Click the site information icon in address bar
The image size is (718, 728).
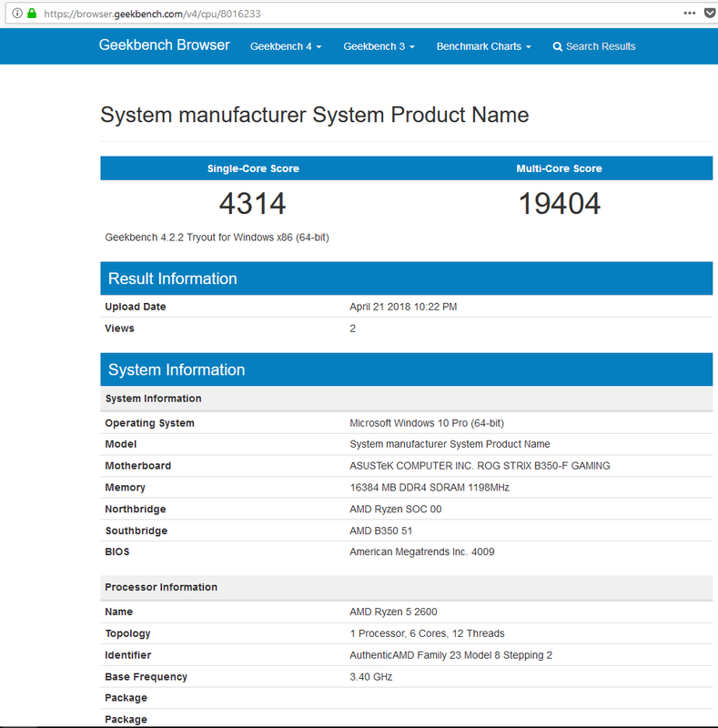pyautogui.click(x=17, y=13)
